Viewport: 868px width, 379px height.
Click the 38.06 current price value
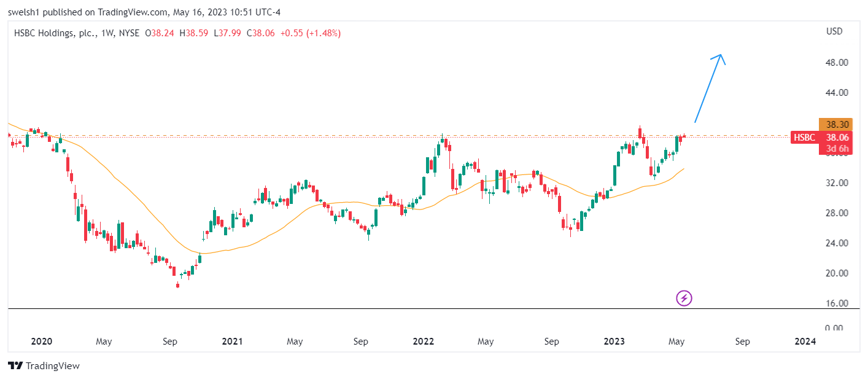(x=836, y=138)
